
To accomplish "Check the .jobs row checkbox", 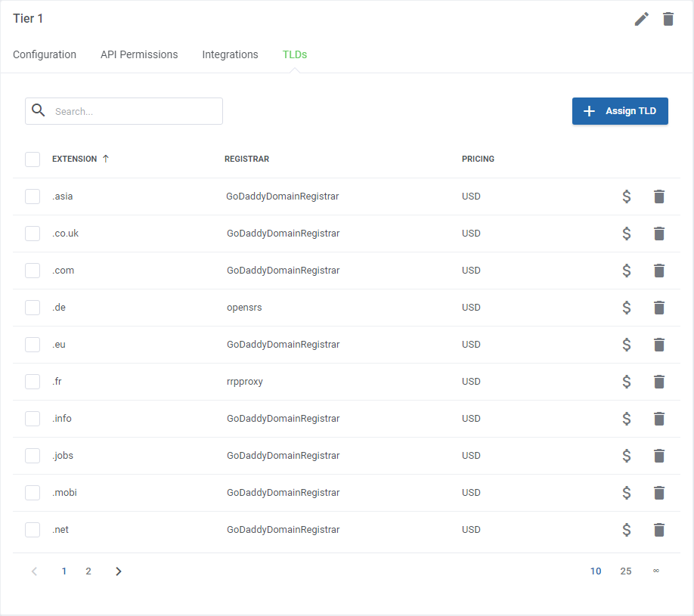I will coord(33,456).
